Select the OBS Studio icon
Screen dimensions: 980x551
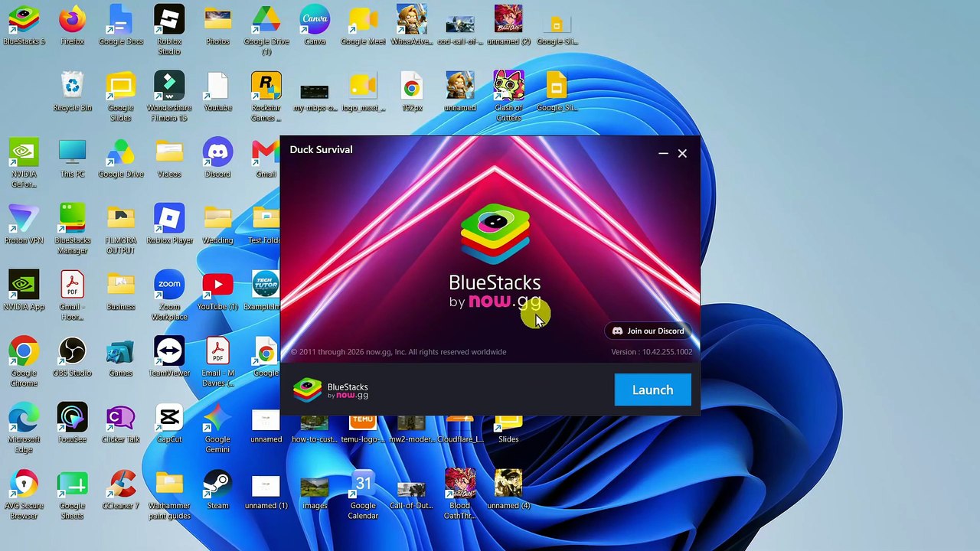coord(72,357)
